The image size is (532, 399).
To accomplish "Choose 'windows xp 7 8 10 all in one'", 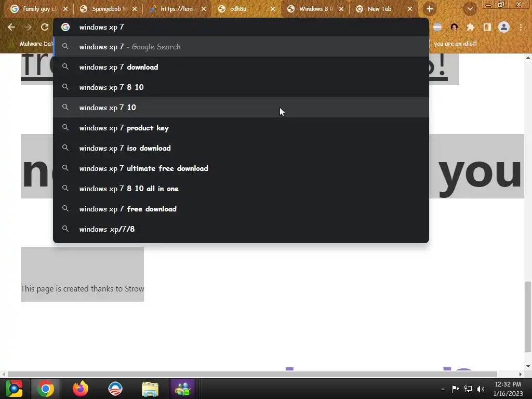I will pos(241,189).
